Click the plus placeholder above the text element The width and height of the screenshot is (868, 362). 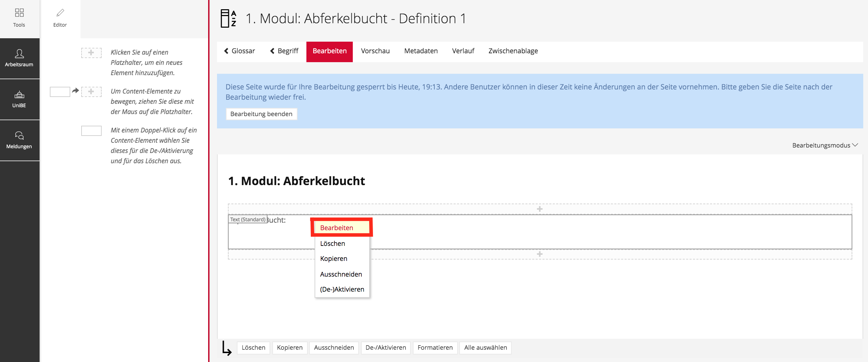tap(540, 209)
